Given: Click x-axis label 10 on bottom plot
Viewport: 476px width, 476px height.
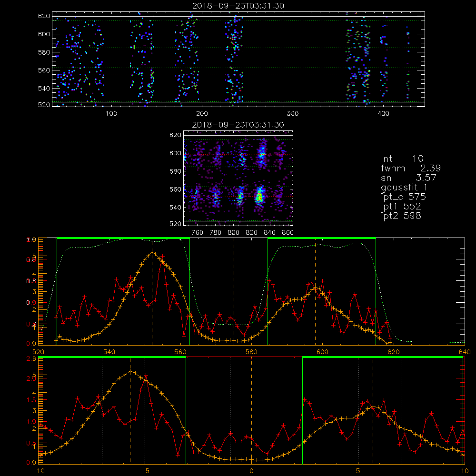Looking at the screenshot, I should 465,471.
